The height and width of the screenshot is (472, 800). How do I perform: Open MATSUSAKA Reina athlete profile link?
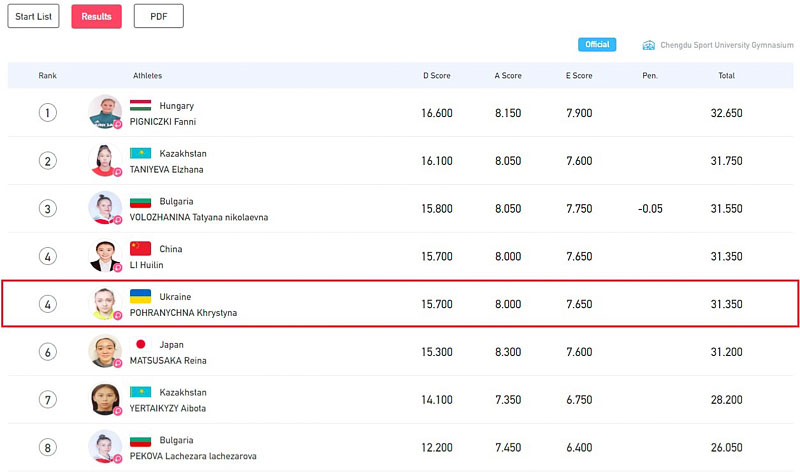click(x=168, y=361)
